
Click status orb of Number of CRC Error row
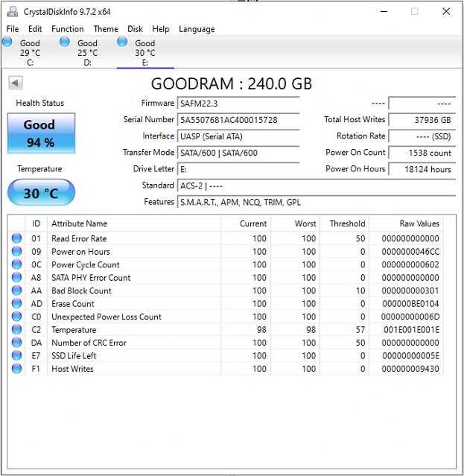click(x=16, y=343)
